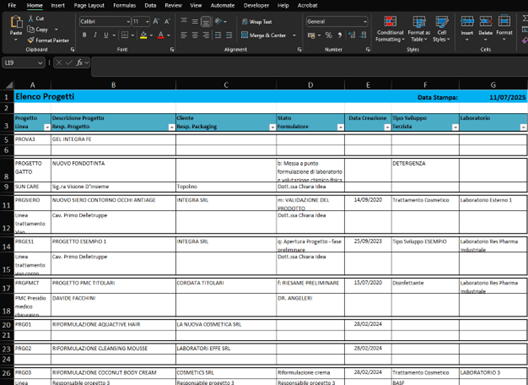The height and width of the screenshot is (385, 528).
Task: Align text left
Action: pyautogui.click(x=184, y=35)
